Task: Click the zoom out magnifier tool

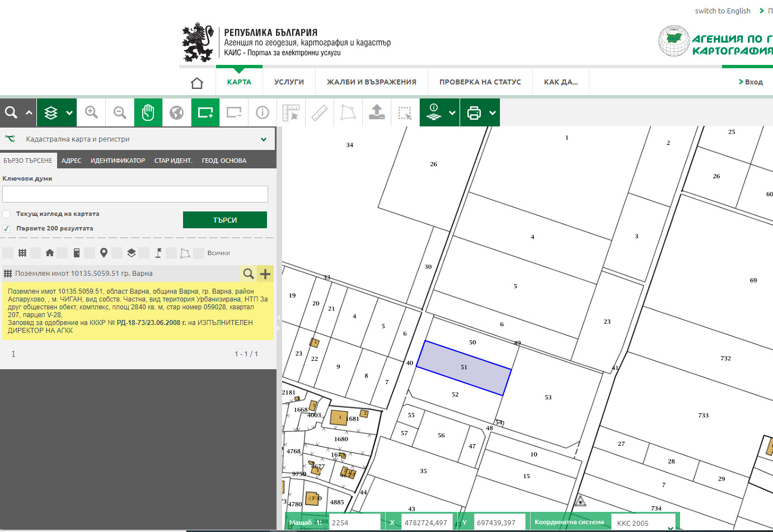Action: click(120, 112)
